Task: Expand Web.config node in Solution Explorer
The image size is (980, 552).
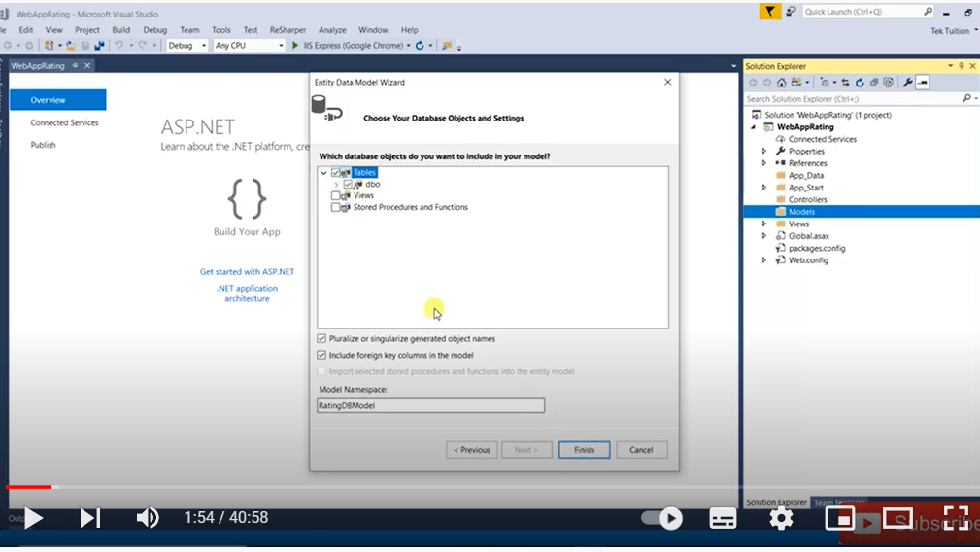Action: 763,260
